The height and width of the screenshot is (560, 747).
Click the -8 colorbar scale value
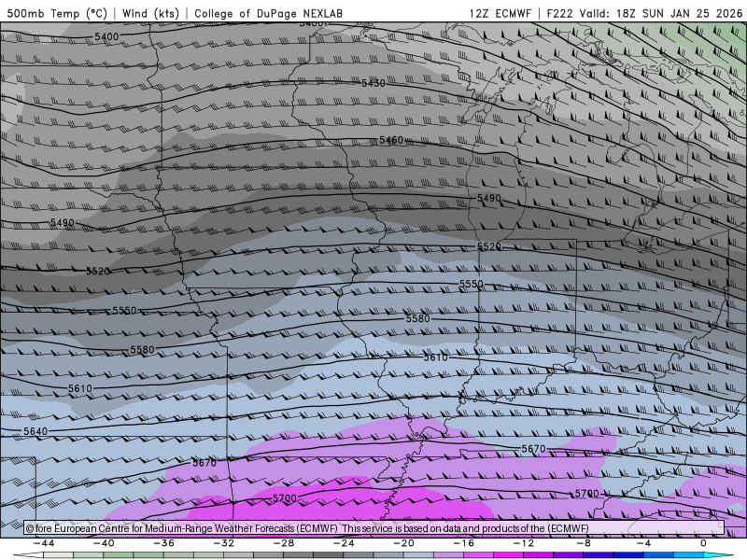click(585, 543)
